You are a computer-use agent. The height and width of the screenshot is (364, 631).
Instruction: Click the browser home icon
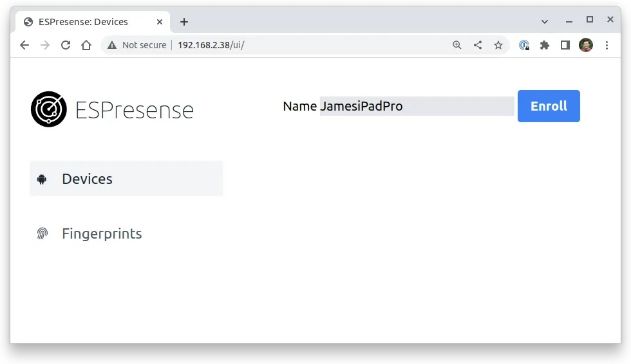86,45
